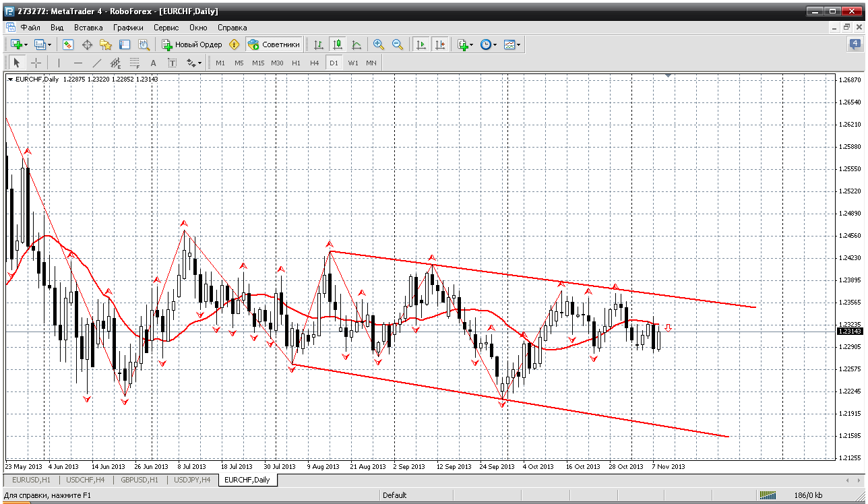This screenshot has width=868, height=504.
Task: Switch chart to line chart
Action: 356,44
